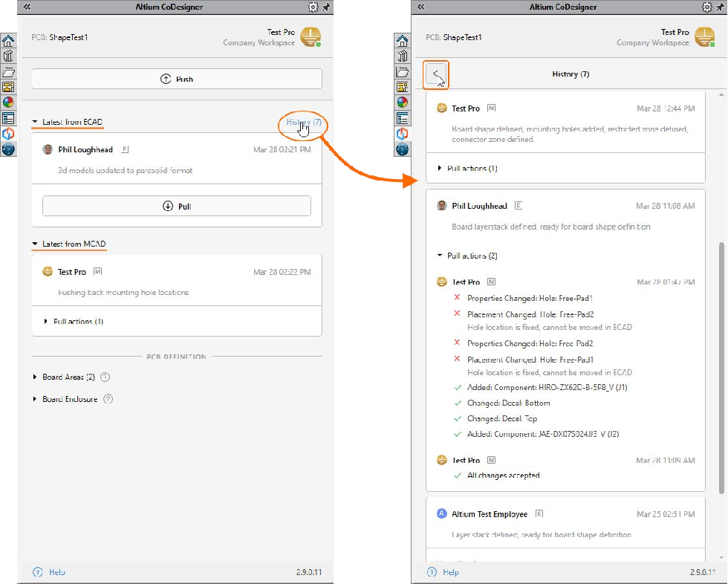The height and width of the screenshot is (584, 728).
Task: Click the "Mar 28 02:22 PM" timestamp under MCAD
Action: (x=282, y=272)
